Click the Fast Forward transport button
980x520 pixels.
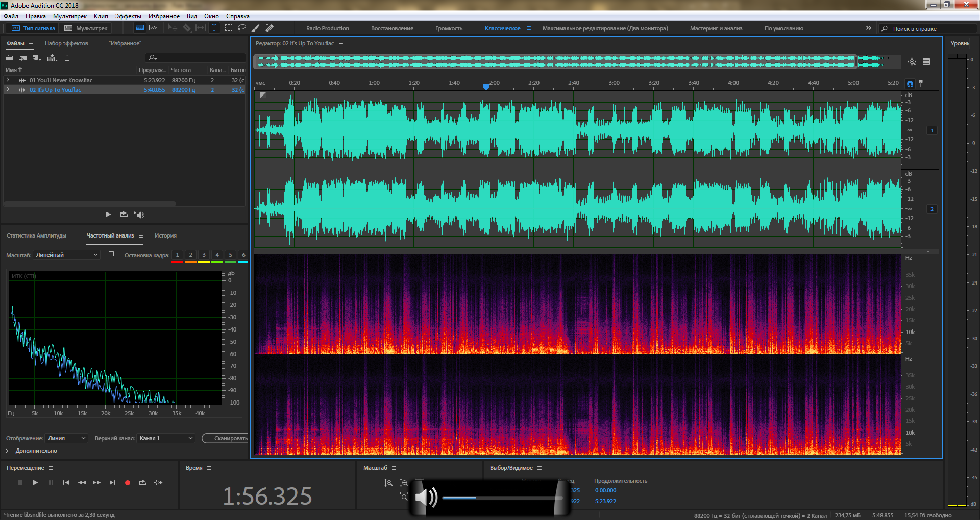96,482
